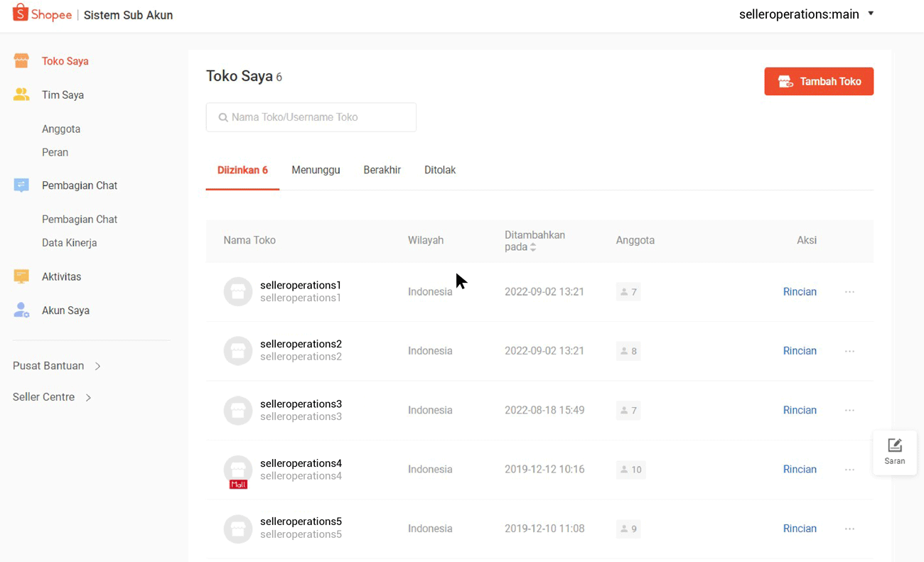The image size is (924, 562).
Task: Switch to the Menunggu tab
Action: click(316, 170)
